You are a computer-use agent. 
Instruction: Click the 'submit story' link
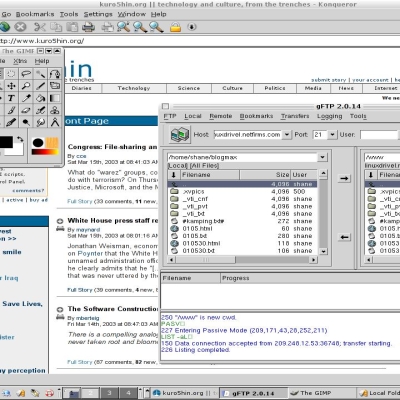(x=329, y=80)
